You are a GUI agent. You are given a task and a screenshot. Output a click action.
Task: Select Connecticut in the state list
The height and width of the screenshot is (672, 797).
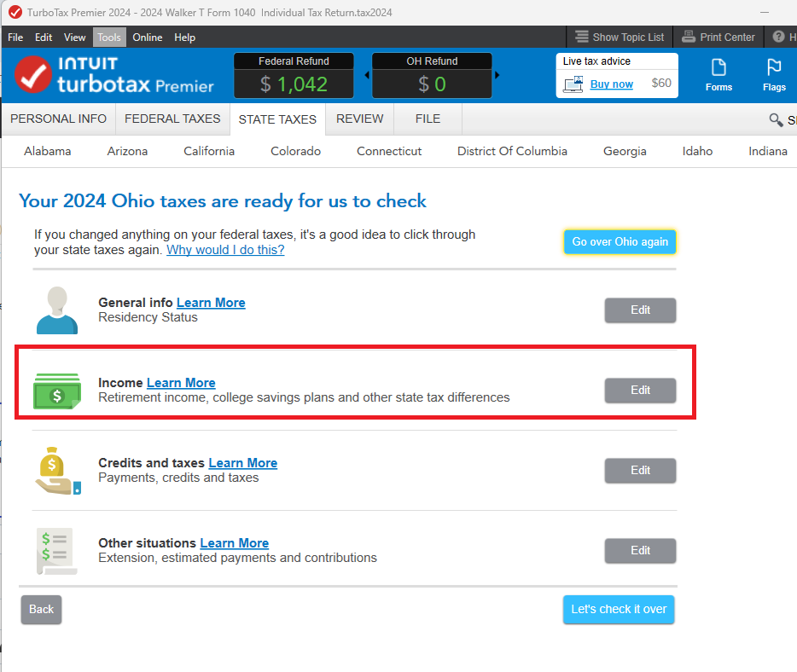pos(389,151)
